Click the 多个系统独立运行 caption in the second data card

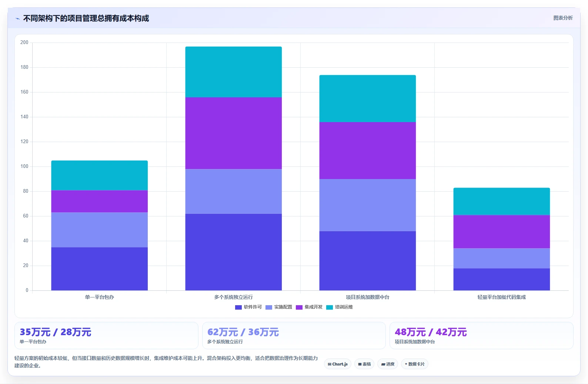(x=225, y=342)
